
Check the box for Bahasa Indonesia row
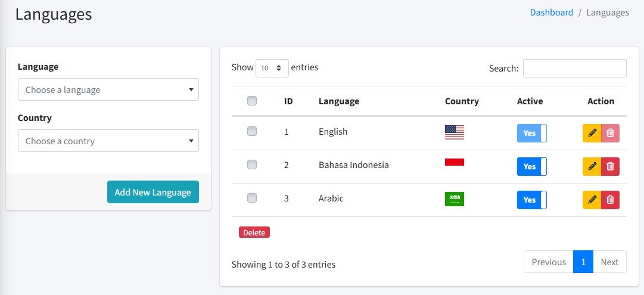[252, 164]
